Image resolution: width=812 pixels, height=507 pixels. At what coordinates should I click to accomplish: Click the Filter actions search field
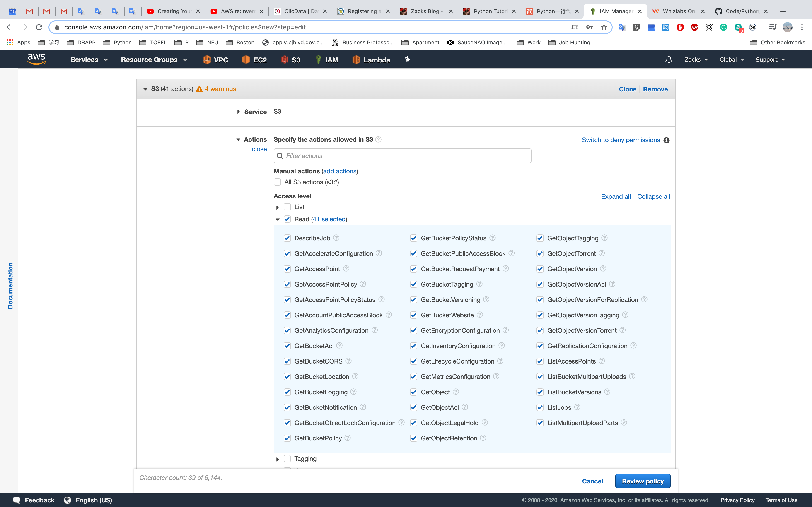[402, 156]
